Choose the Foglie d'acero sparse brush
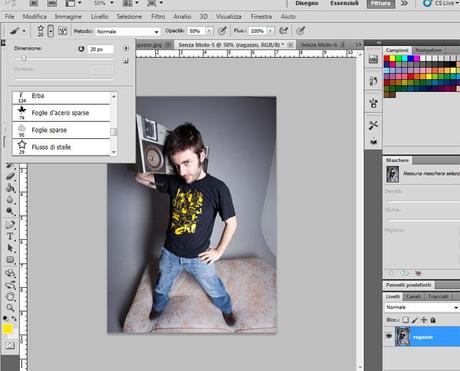Viewport: 460px width, 371px height. [x=62, y=113]
